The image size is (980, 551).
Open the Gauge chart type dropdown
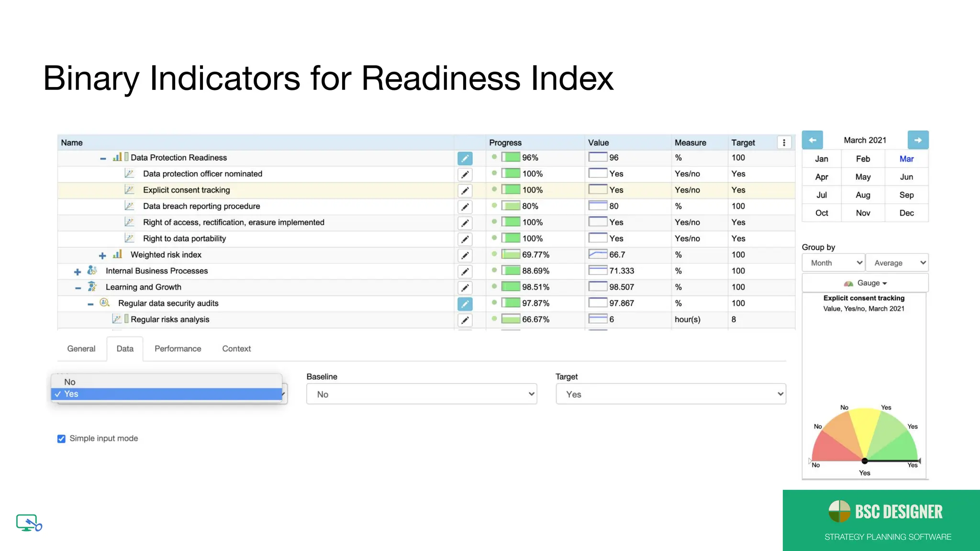click(865, 283)
